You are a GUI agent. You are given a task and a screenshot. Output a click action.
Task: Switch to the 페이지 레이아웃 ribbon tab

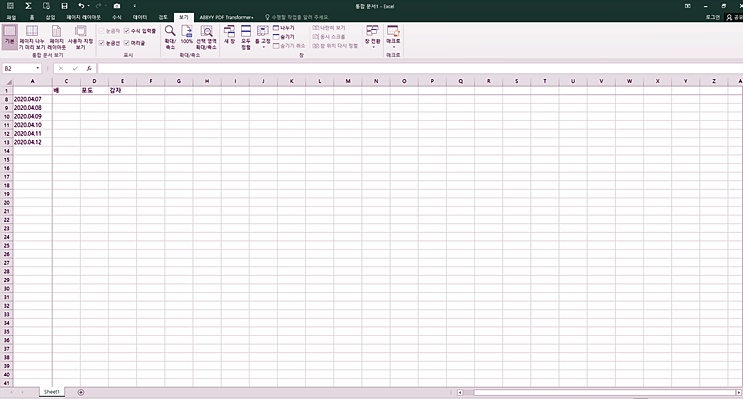tap(83, 17)
